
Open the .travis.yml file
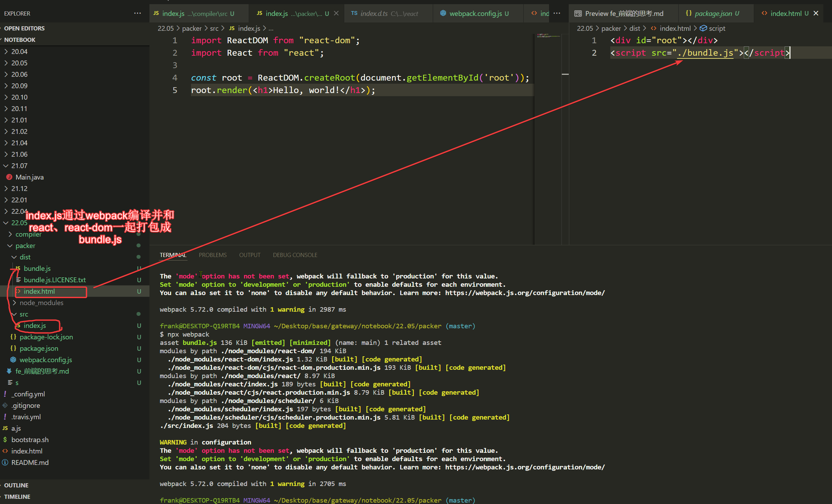tap(75, 417)
